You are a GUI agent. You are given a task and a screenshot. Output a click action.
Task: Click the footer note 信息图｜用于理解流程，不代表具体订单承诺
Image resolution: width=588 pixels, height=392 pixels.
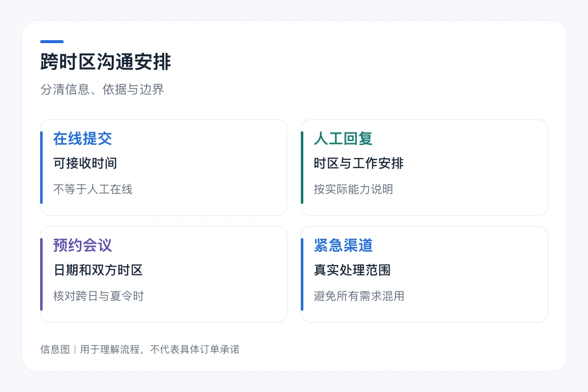point(140,349)
